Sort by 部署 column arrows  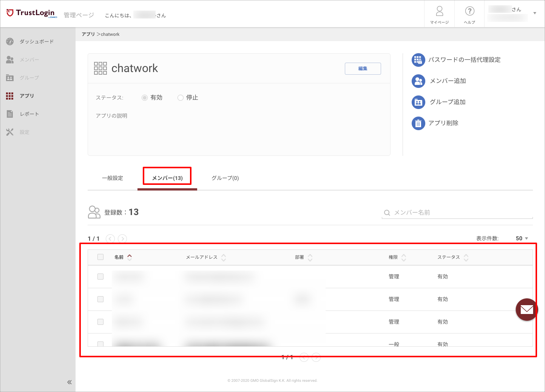point(310,257)
